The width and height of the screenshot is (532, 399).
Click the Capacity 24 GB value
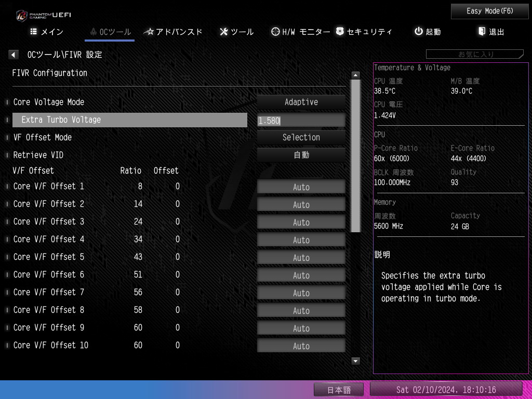(x=460, y=227)
